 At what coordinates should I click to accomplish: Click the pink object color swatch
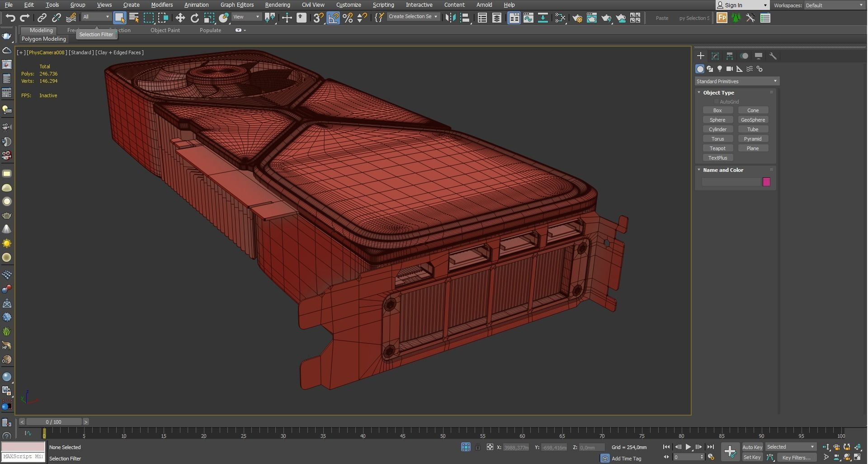766,182
